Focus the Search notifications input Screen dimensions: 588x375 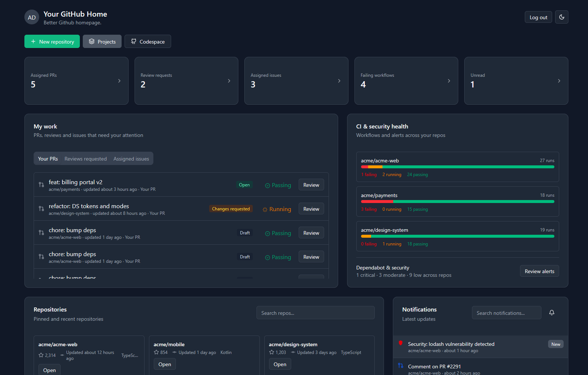507,313
